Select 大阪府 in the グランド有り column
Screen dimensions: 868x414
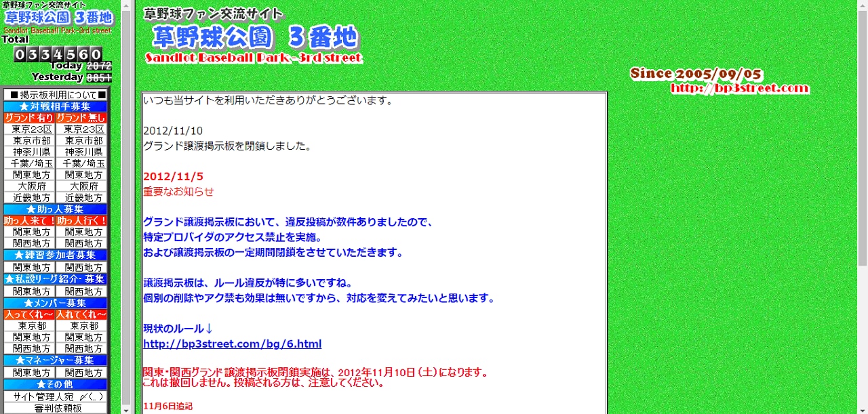[30, 186]
